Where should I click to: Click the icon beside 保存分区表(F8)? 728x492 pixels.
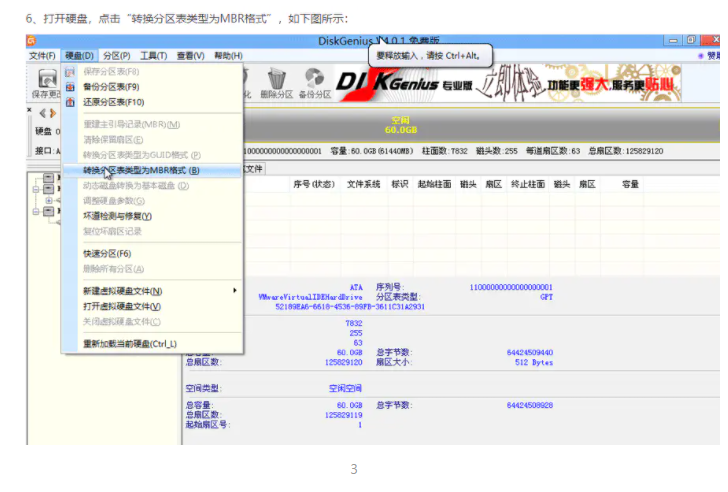[70, 71]
